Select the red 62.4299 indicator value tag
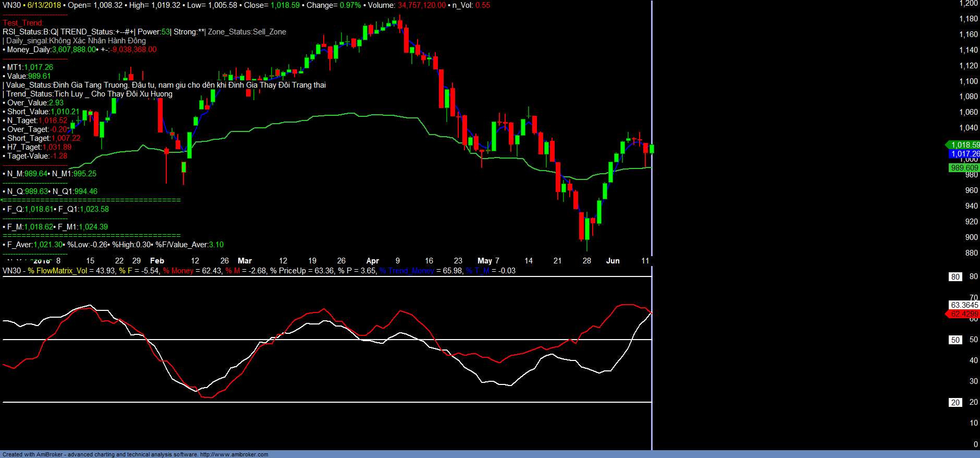The image size is (980, 458). coord(964,314)
